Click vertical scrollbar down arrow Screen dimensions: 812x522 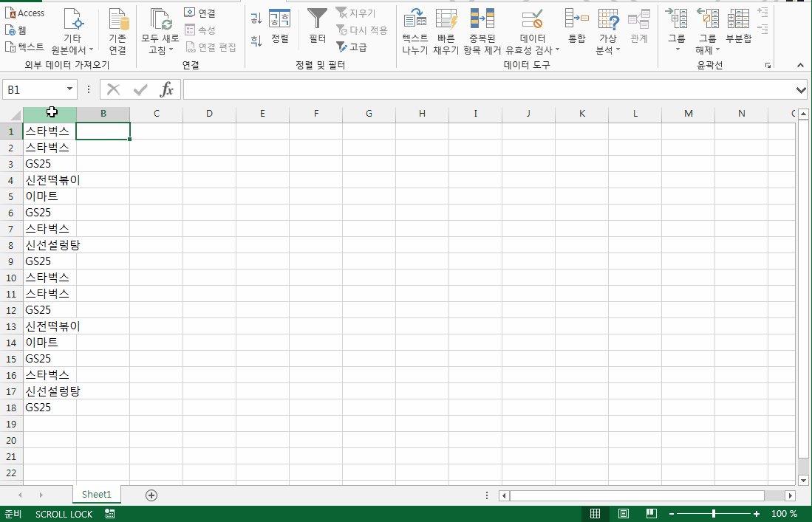pos(803,480)
